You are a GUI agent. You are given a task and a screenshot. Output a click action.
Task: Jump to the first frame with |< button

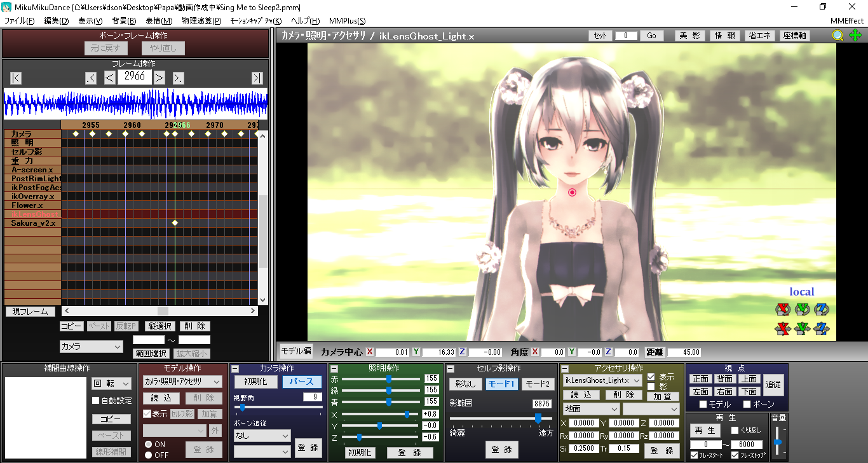click(16, 78)
